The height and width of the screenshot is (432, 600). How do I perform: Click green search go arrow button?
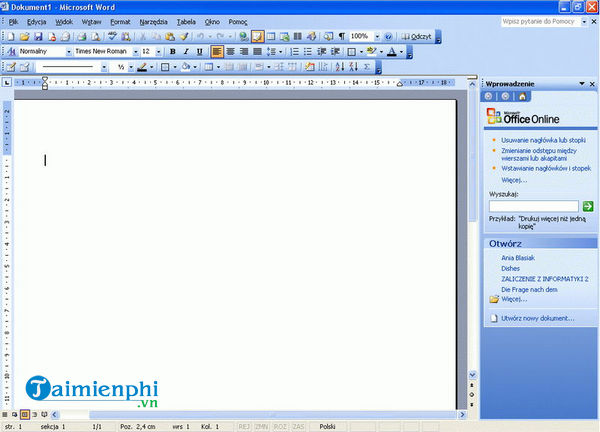point(588,206)
